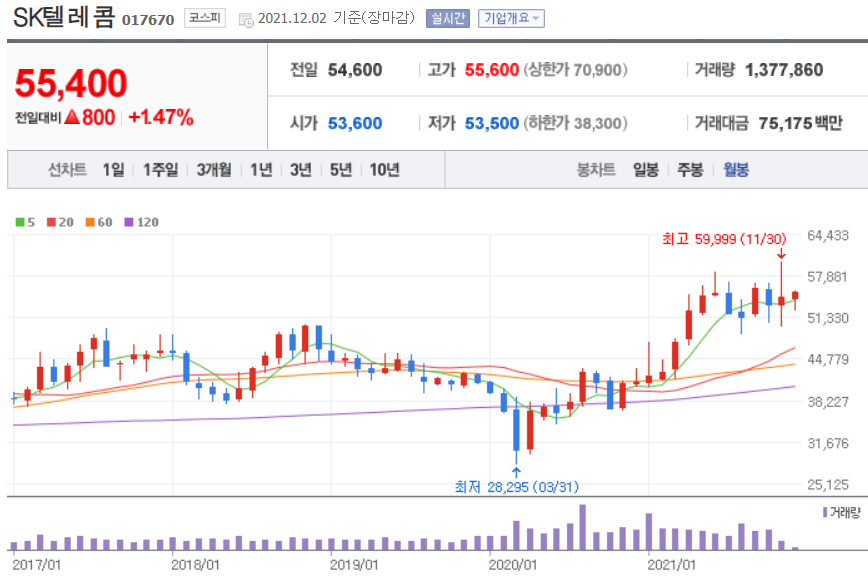Click the 44,779 price axis label

tap(828, 360)
